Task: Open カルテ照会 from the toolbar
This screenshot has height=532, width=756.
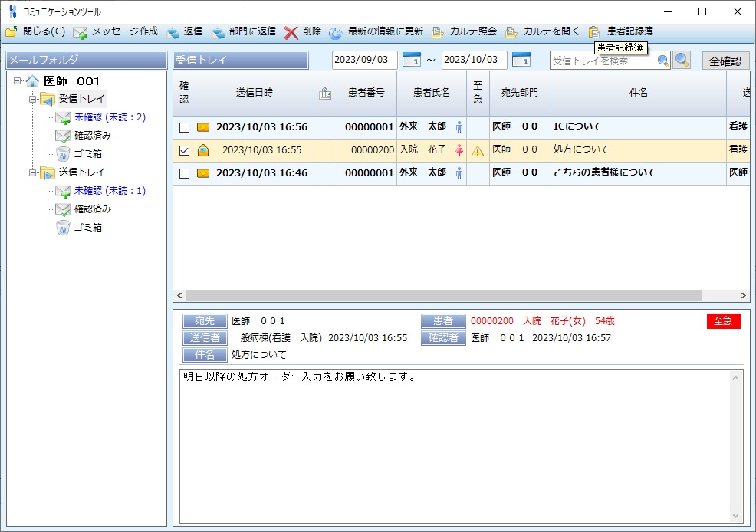Action: pyautogui.click(x=438, y=32)
